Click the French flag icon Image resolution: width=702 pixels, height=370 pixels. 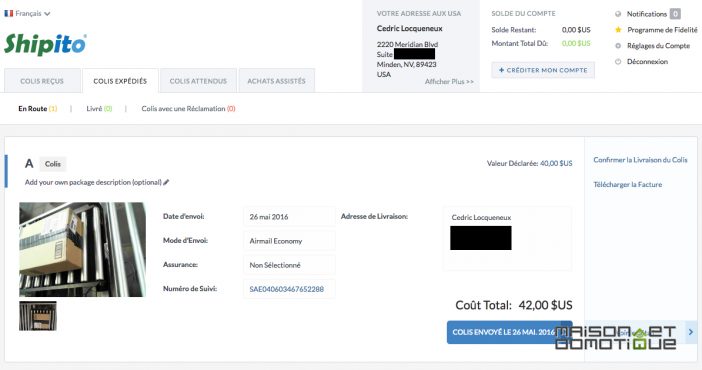point(9,13)
